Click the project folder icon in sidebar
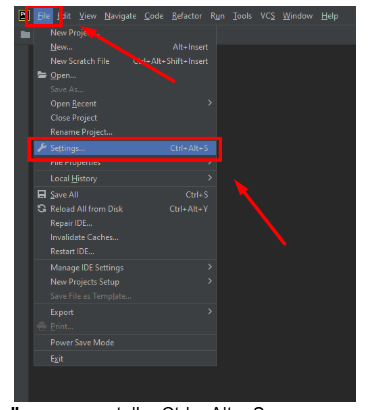Viewport: 373px width, 410px height. [25, 35]
